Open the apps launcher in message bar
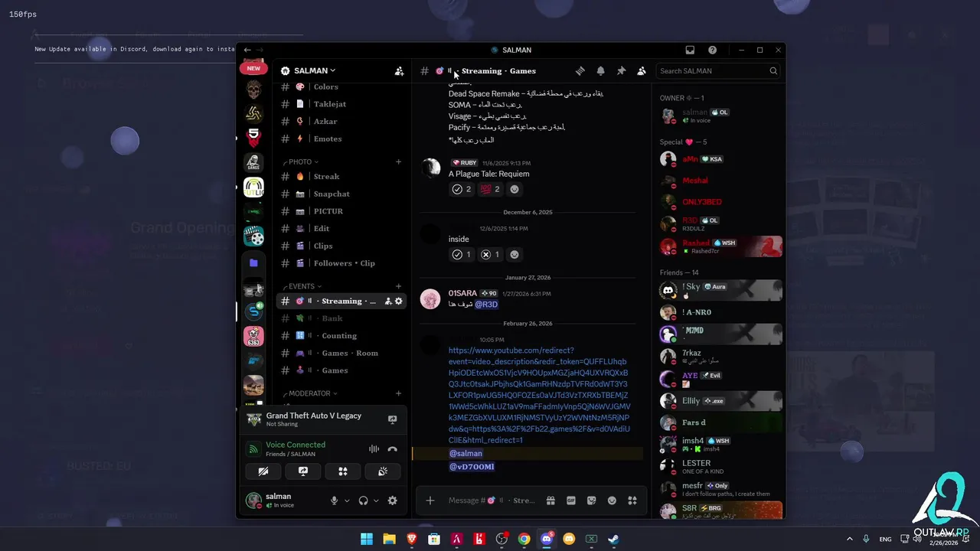 [x=632, y=500]
